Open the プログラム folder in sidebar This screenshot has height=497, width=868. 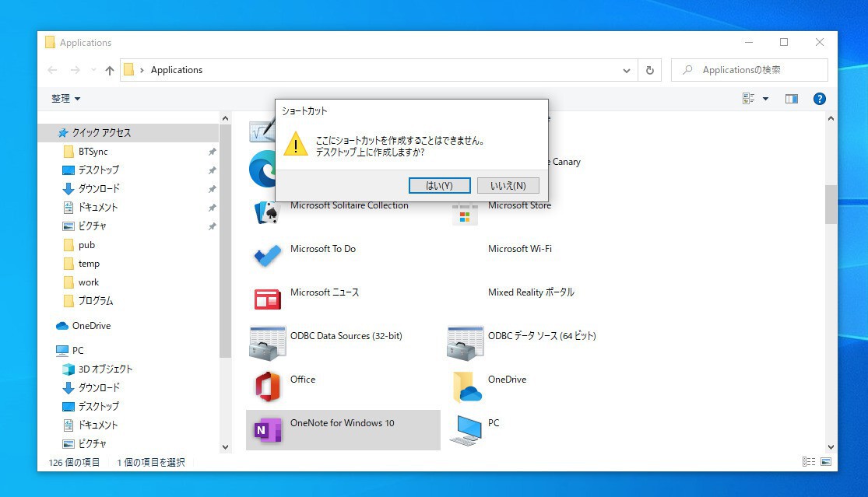[x=95, y=301]
